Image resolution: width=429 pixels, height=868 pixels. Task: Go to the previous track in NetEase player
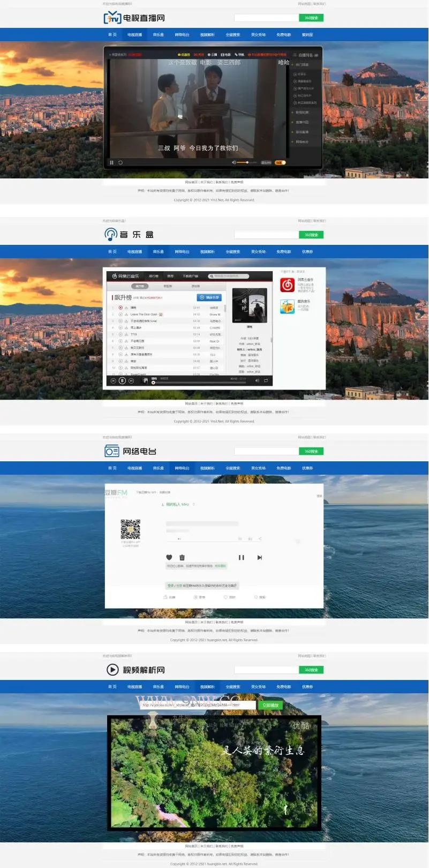(113, 380)
